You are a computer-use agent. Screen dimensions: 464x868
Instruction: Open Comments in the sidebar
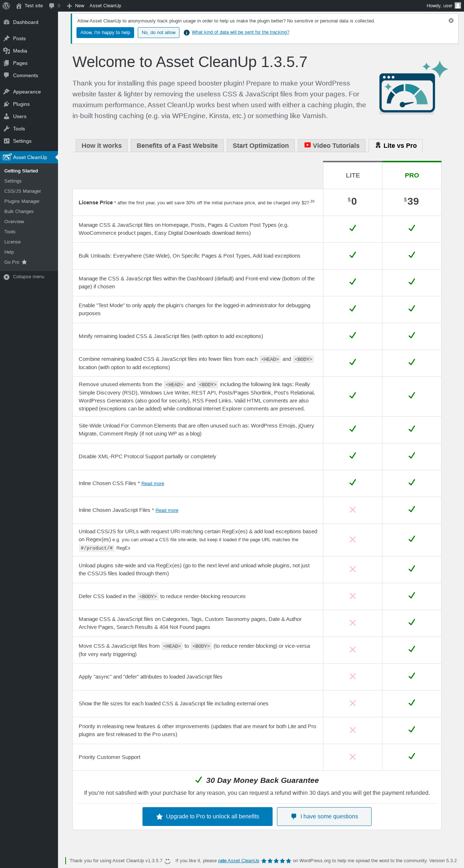point(29,75)
